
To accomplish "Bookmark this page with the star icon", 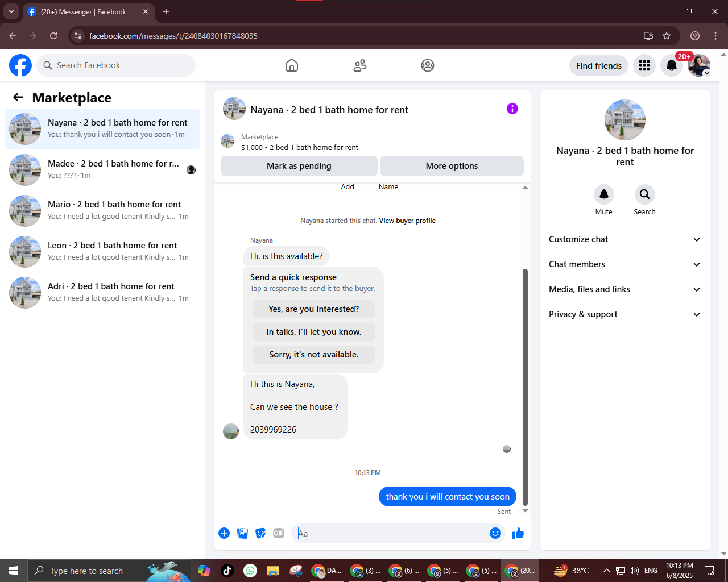I will (x=667, y=36).
